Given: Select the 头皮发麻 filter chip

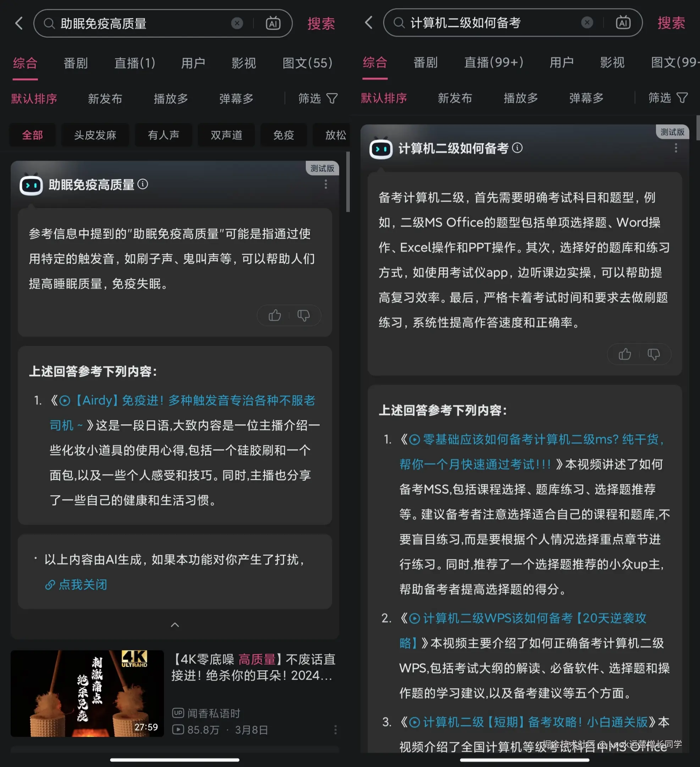Looking at the screenshot, I should coord(95,135).
